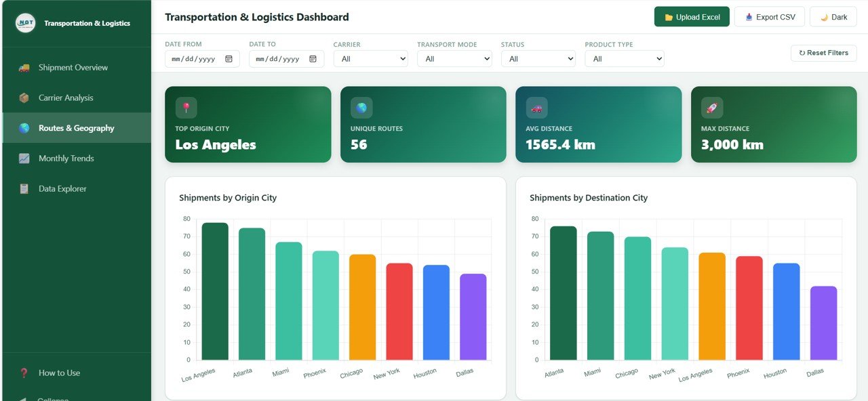The width and height of the screenshot is (868, 401).
Task: Click the pin icon on Top Origin City card
Action: [186, 108]
